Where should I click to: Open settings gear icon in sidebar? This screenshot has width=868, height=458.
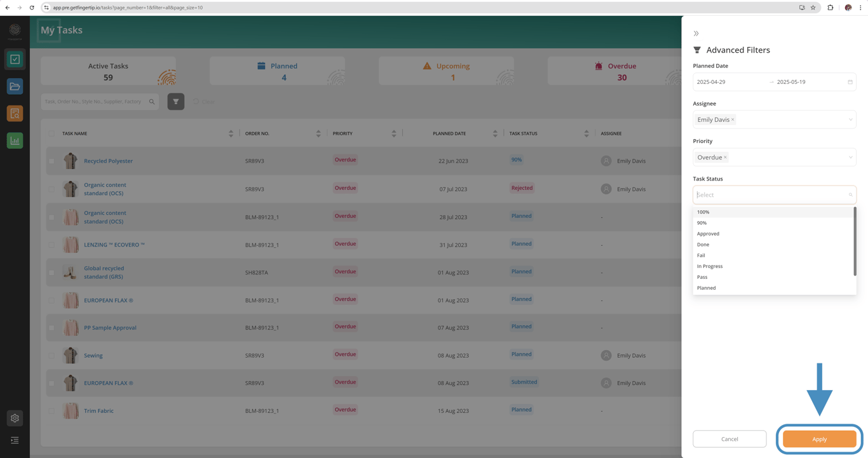pos(15,418)
